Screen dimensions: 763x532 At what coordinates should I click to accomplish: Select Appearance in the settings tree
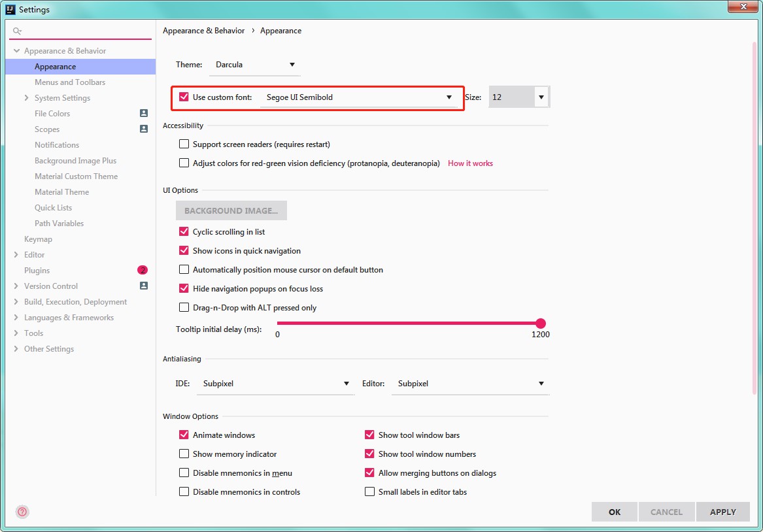tap(80, 67)
